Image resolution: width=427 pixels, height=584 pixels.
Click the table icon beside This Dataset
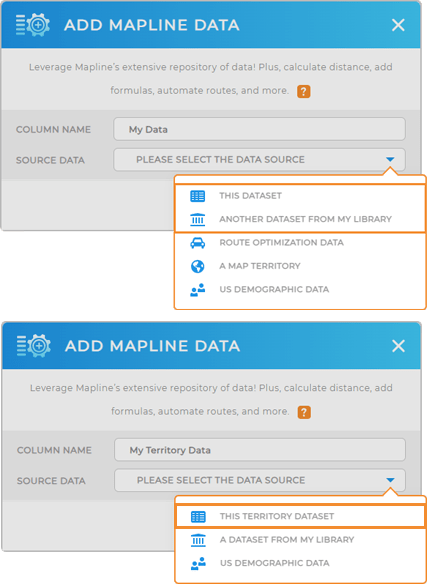click(197, 196)
